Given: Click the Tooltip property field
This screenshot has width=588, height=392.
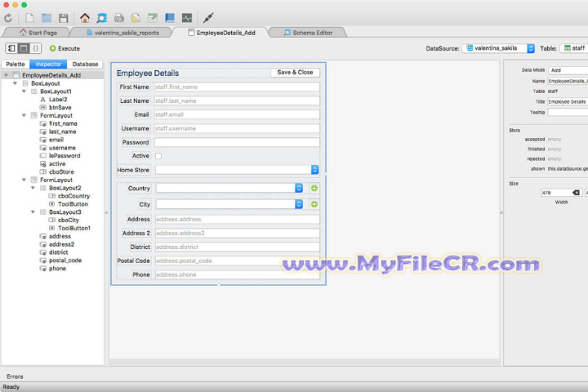Looking at the screenshot, I should pyautogui.click(x=568, y=113).
